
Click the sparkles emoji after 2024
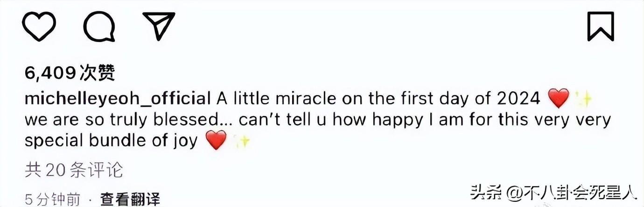pyautogui.click(x=583, y=98)
